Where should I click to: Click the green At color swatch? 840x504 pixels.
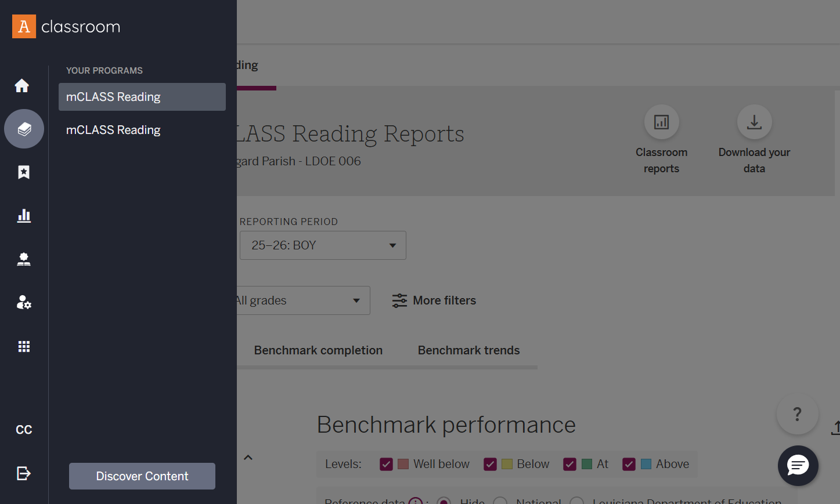[x=586, y=464]
